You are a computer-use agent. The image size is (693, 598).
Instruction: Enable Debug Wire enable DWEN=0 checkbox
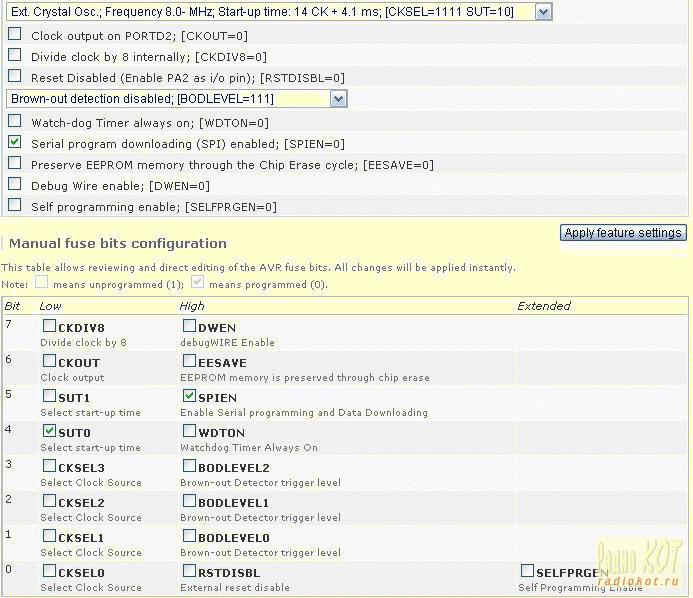(x=15, y=183)
